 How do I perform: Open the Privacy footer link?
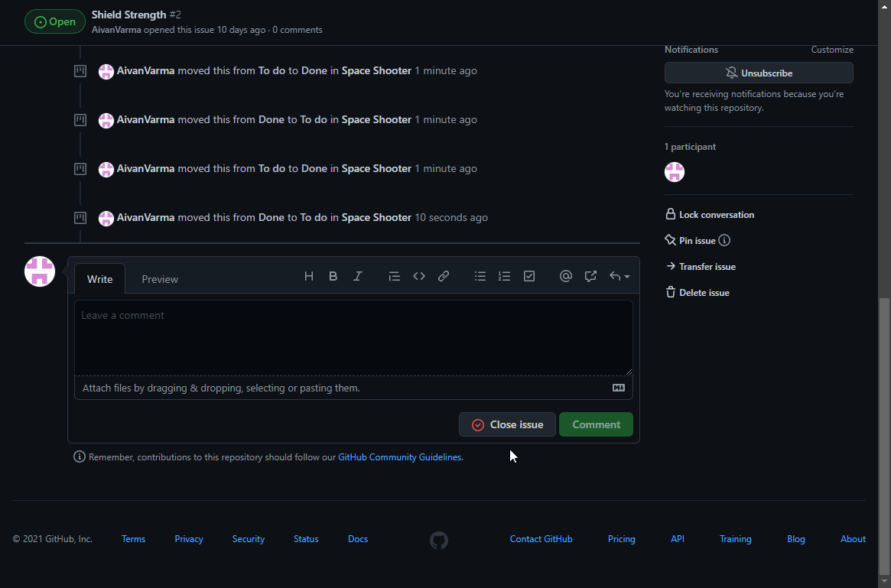pos(189,538)
